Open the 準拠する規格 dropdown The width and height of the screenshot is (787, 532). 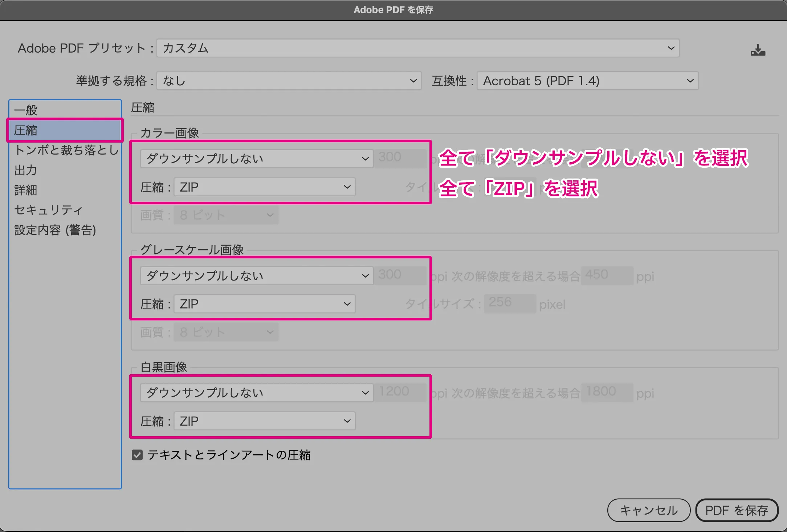tap(289, 81)
